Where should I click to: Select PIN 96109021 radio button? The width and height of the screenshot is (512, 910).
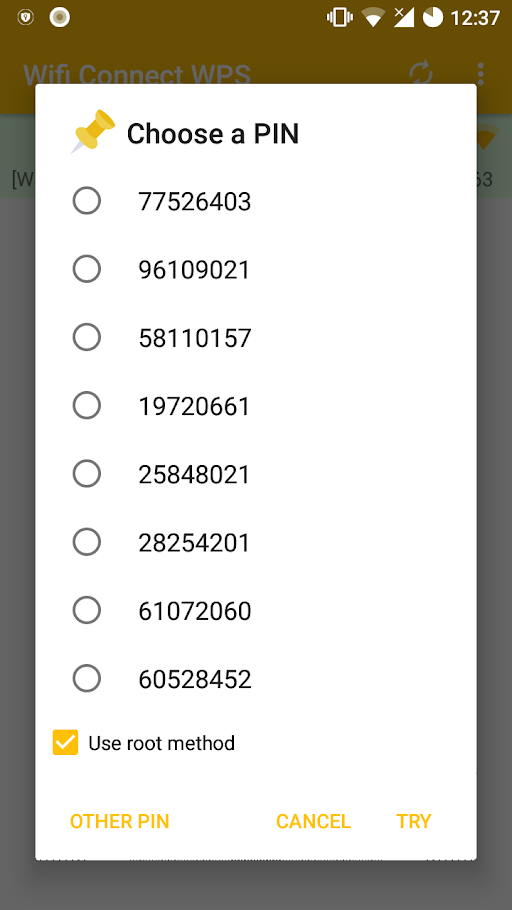coord(86,269)
